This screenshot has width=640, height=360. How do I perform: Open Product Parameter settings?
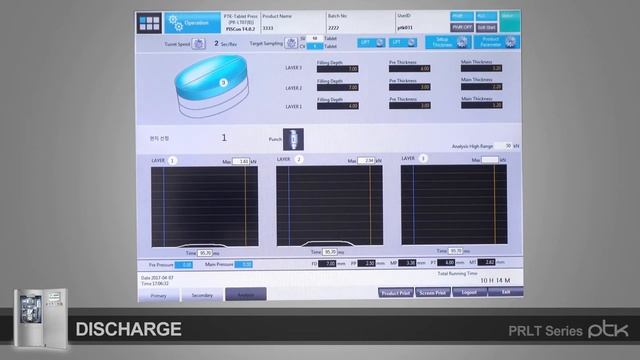click(x=496, y=42)
